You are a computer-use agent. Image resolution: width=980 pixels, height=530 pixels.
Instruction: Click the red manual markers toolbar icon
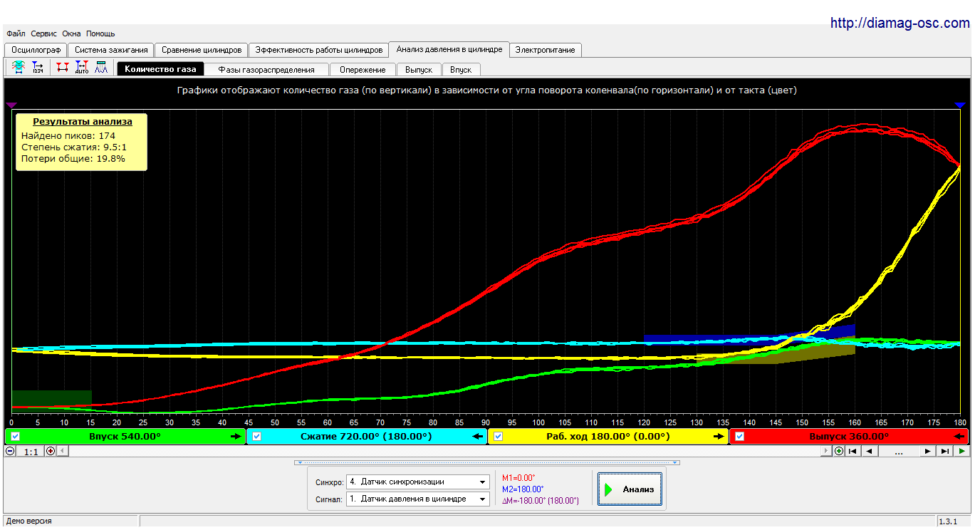(63, 68)
